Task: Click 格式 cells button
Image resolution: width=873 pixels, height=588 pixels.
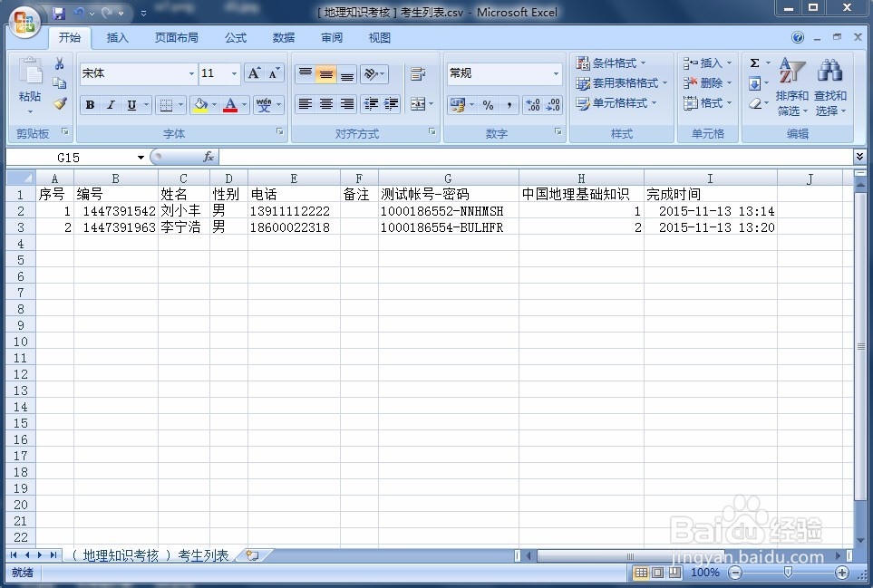Action: 707,103
